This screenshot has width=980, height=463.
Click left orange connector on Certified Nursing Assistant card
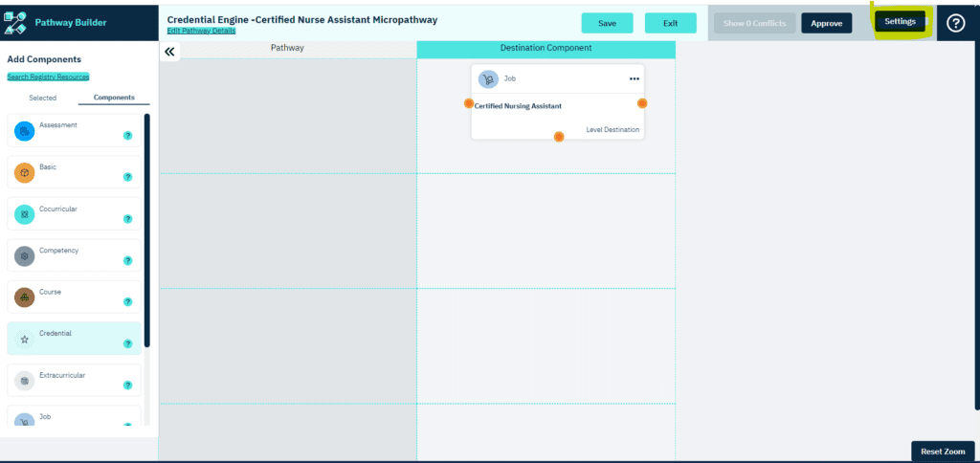[x=469, y=103]
